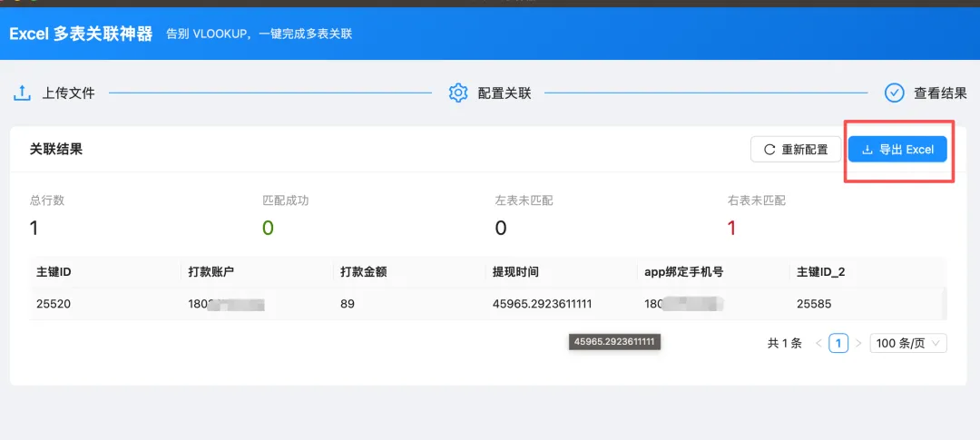
Task: Click the 左表未匹配 statistic label
Action: (x=524, y=200)
